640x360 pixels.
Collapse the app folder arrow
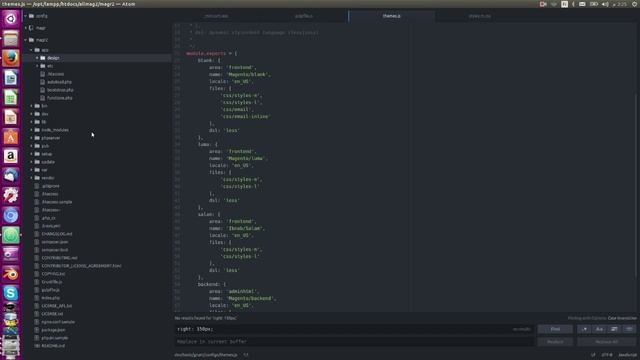click(x=31, y=50)
